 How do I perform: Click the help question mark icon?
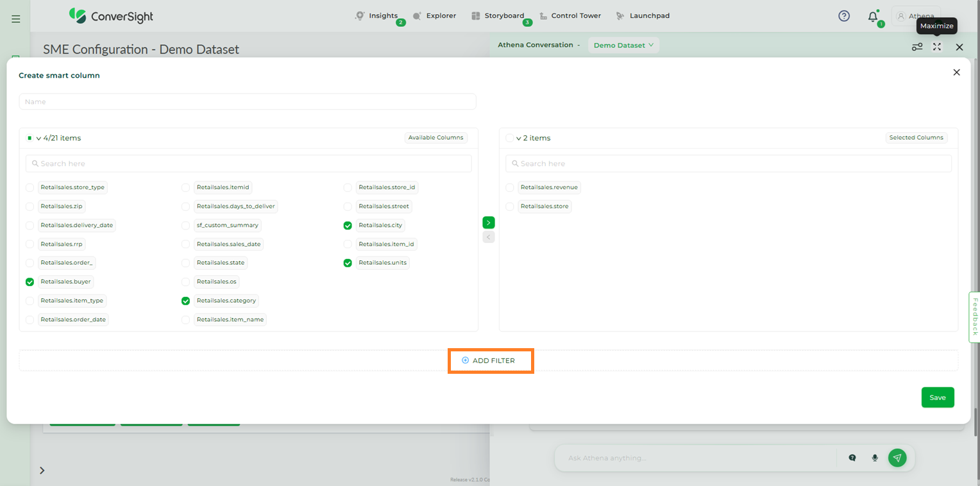point(844,16)
